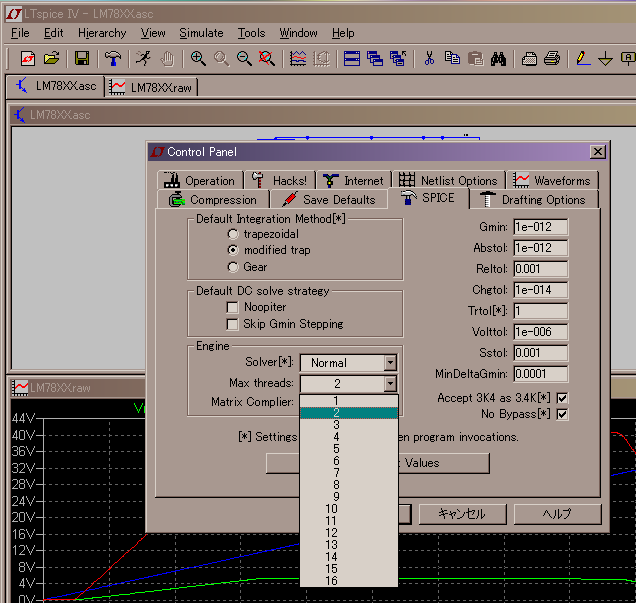
Task: Click the Paste clipboard icon
Action: point(475,59)
